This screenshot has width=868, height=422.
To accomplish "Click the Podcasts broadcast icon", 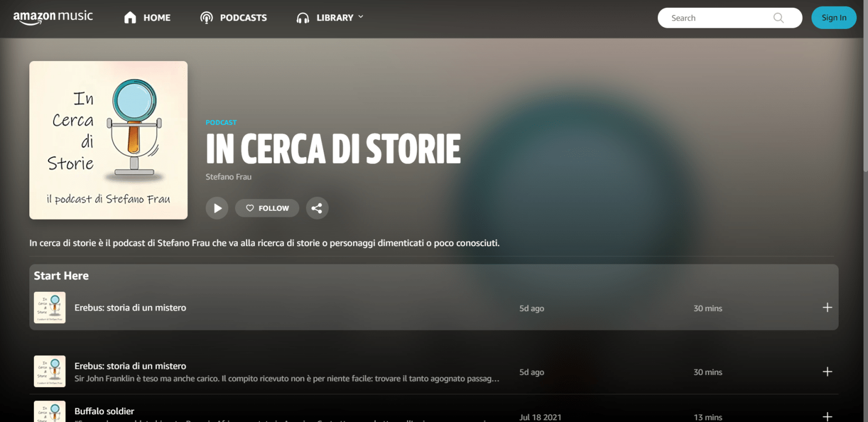I will coord(206,18).
